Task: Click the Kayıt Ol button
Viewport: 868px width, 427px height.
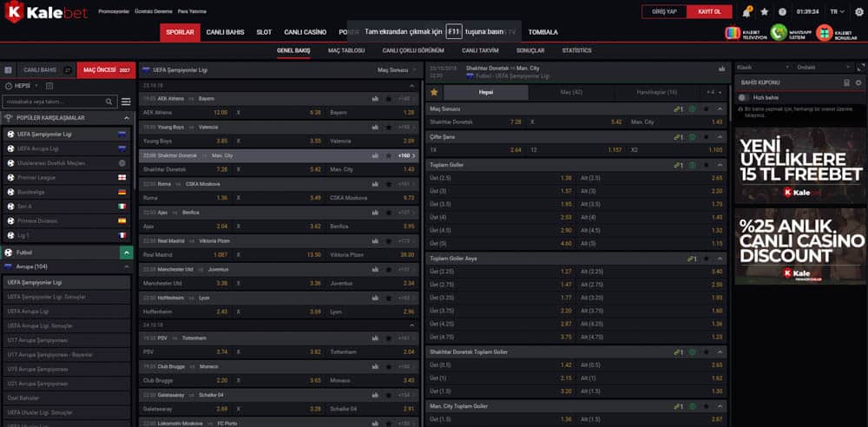Action: point(709,11)
